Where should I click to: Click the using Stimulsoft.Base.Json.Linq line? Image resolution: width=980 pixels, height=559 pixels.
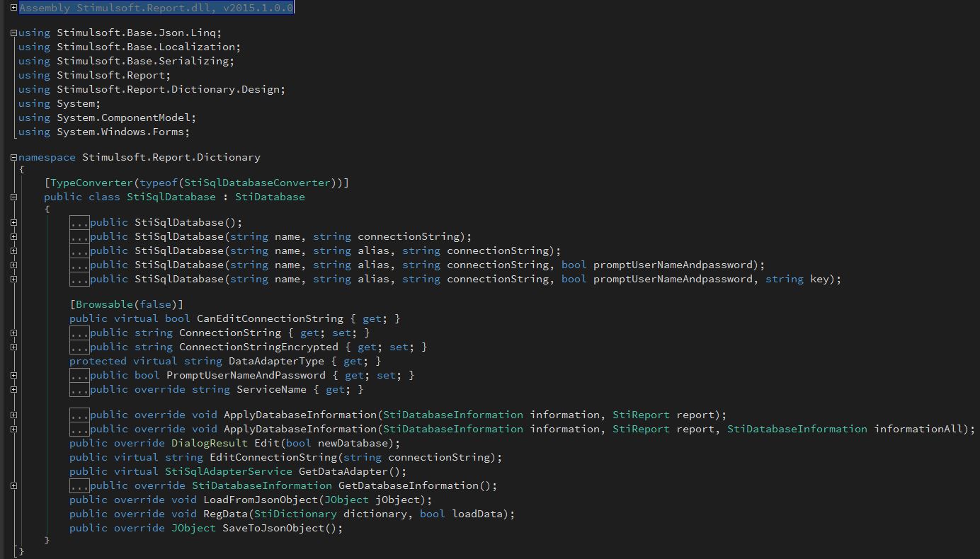(x=120, y=33)
